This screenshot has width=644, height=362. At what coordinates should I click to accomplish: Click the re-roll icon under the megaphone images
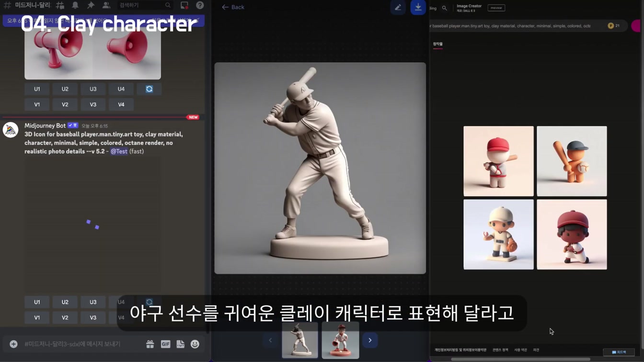149,89
